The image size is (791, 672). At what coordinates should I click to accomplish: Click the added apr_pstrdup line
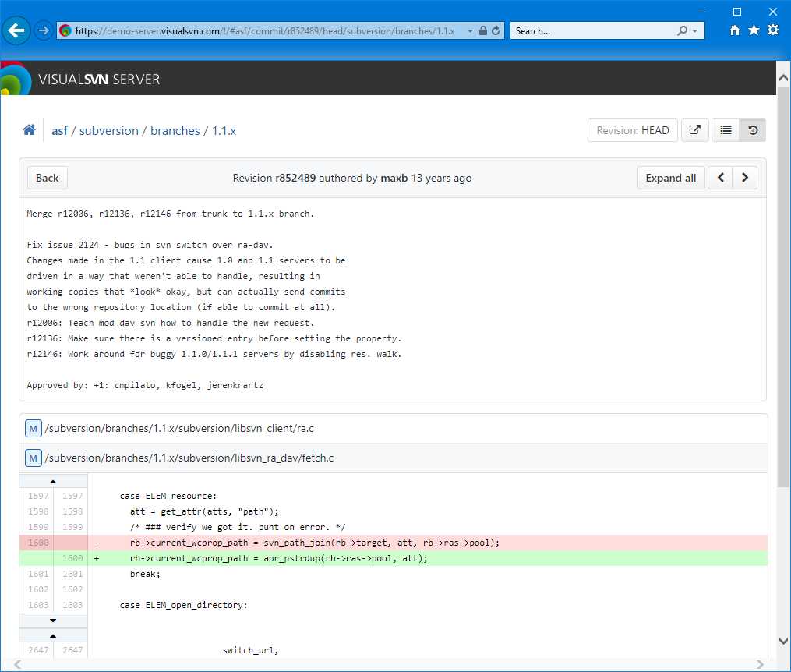278,558
